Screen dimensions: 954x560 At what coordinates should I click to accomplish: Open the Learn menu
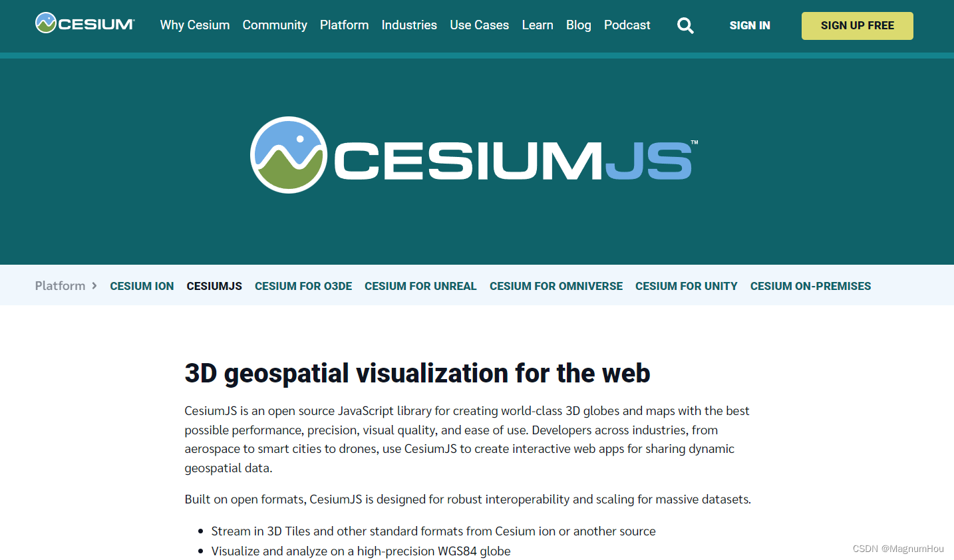[x=538, y=25]
